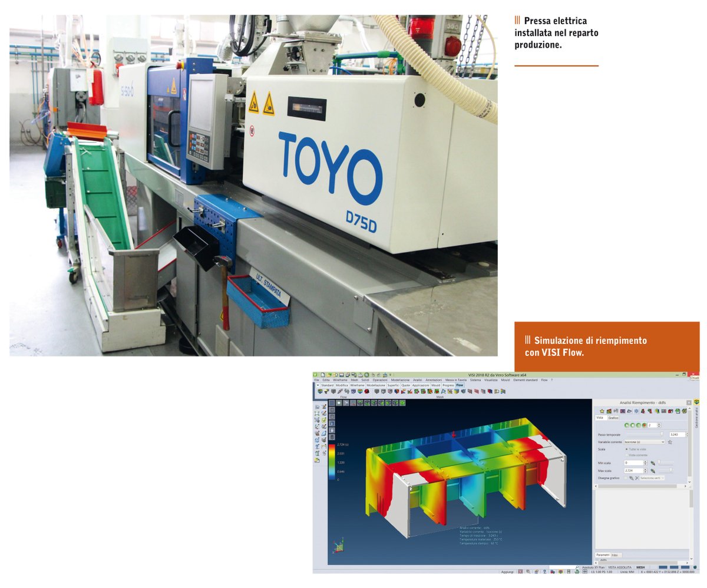Open the Mould ribbon tab

[436, 385]
